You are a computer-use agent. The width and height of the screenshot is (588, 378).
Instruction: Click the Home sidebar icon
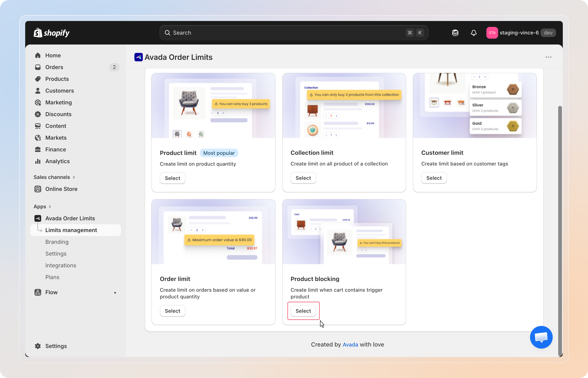[38, 55]
